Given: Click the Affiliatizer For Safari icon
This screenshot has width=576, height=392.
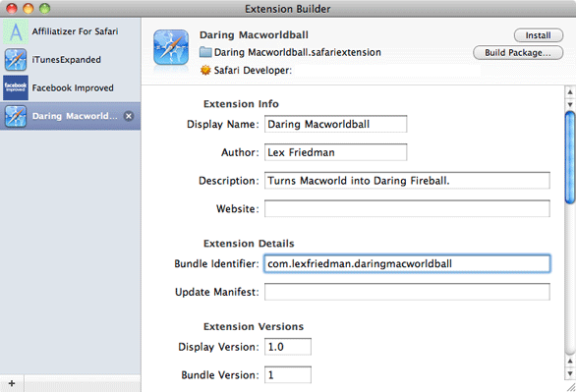Looking at the screenshot, I should point(16,31).
